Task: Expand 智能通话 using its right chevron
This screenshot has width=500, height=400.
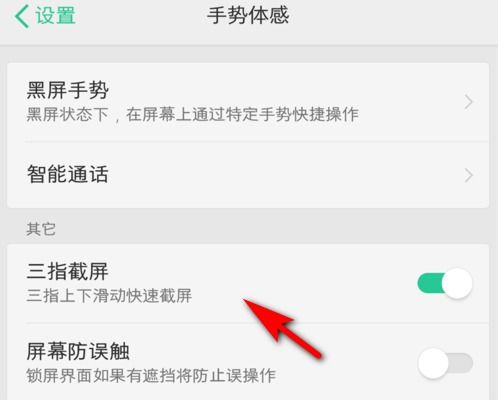Action: click(x=468, y=175)
